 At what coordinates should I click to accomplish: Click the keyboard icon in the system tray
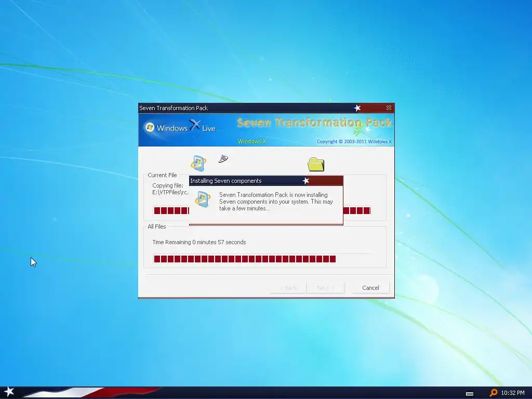[x=470, y=394]
